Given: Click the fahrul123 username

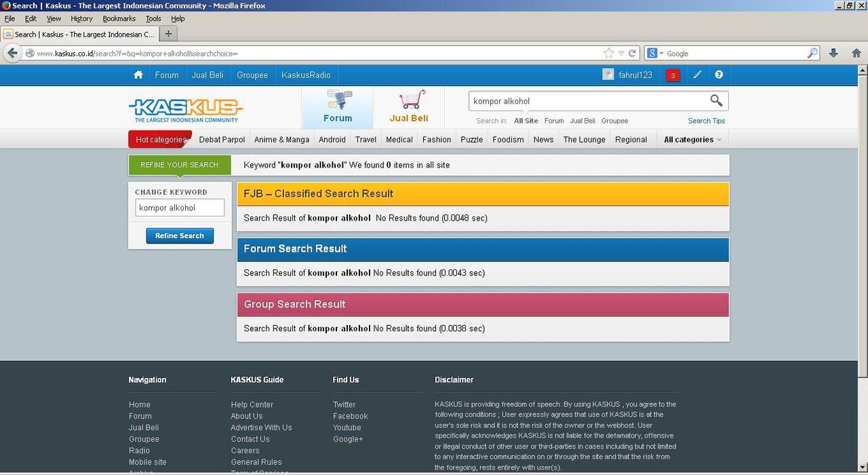Looking at the screenshot, I should 635,75.
